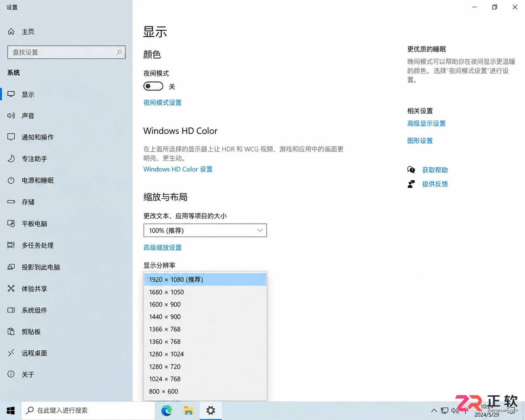Open Windows HD Color 设置 link
The width and height of the screenshot is (525, 420).
tap(178, 169)
